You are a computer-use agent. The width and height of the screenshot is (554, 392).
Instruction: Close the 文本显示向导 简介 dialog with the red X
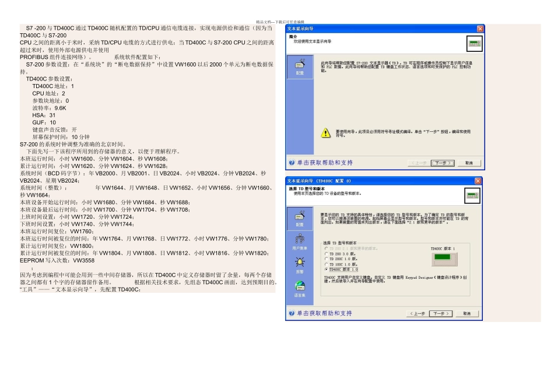tap(480, 29)
